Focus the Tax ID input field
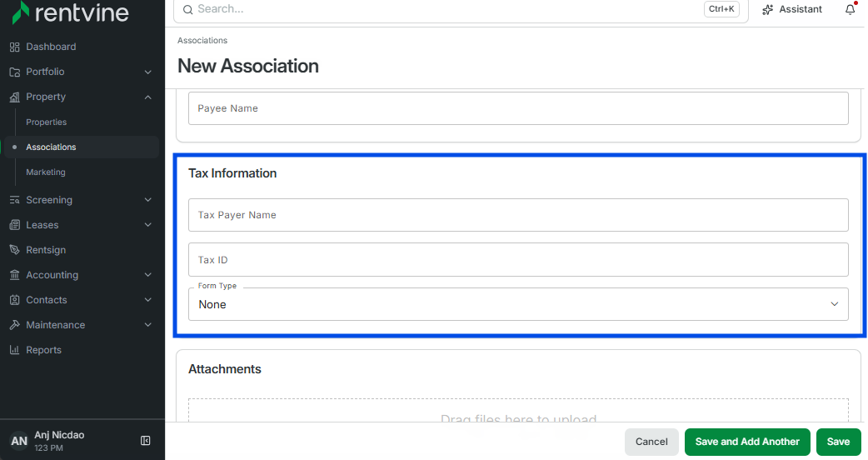The image size is (868, 460). [518, 260]
